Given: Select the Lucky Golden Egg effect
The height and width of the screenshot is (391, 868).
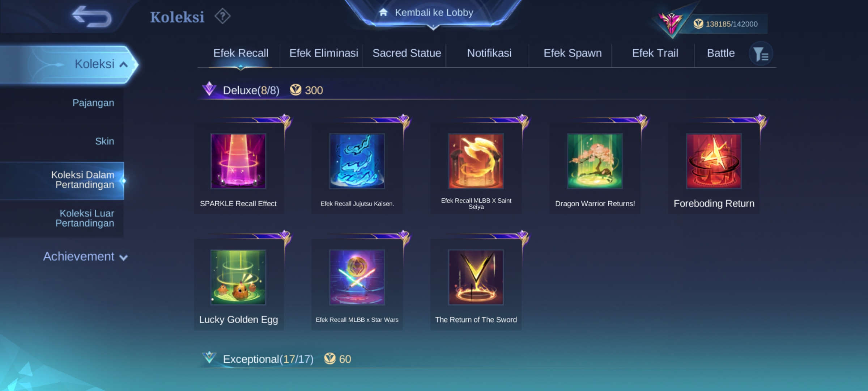Looking at the screenshot, I should (238, 277).
